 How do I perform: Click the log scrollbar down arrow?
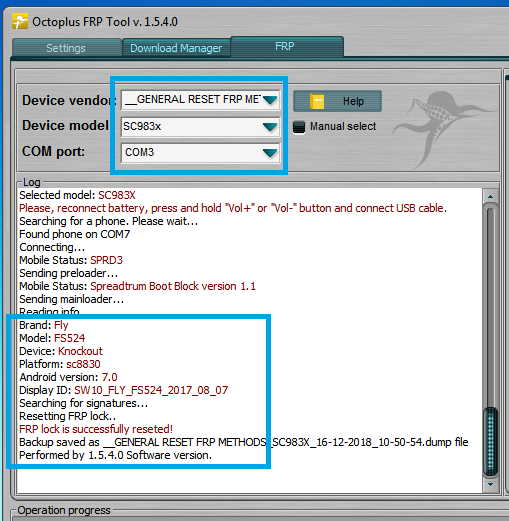pos(490,484)
